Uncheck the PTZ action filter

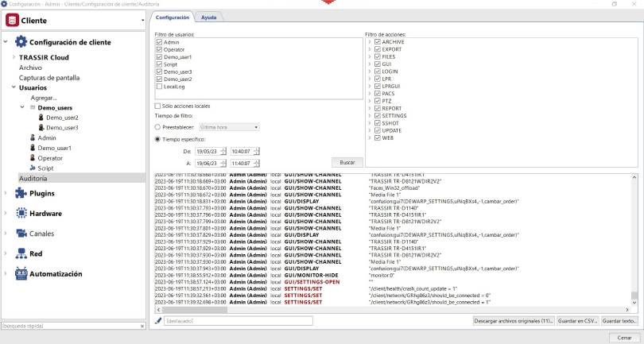[378, 101]
